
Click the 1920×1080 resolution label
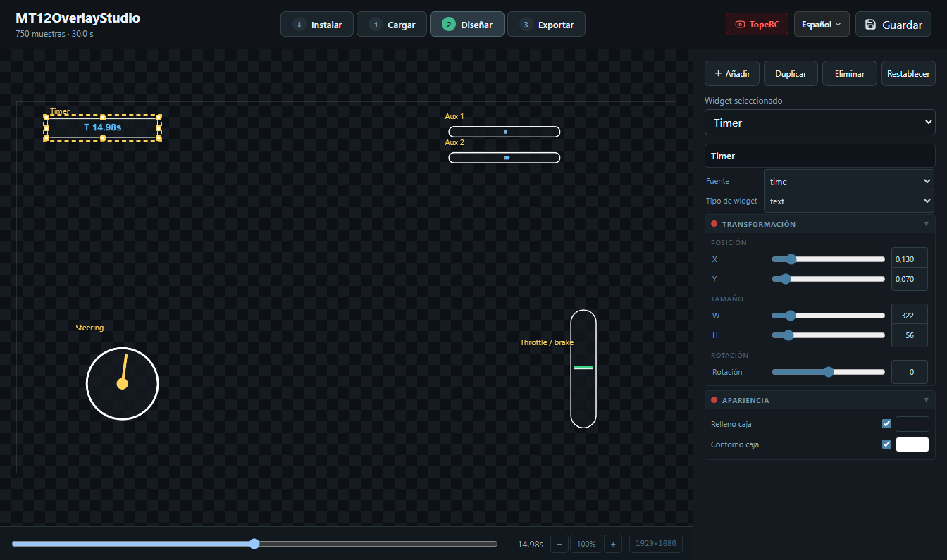click(x=656, y=544)
